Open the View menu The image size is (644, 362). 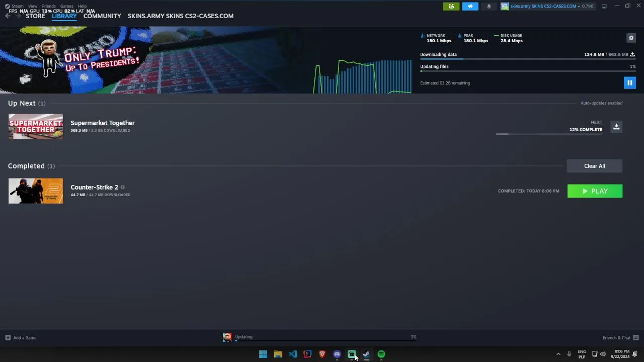(33, 6)
